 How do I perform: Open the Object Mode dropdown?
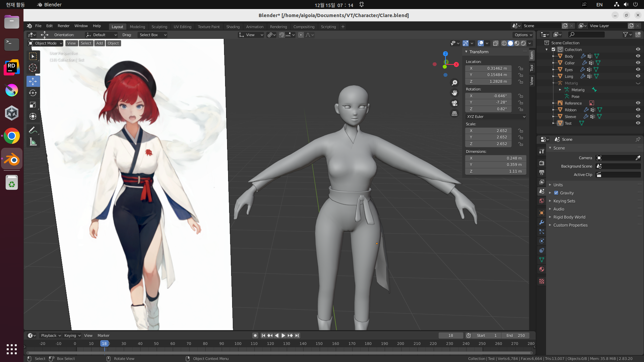coord(45,43)
